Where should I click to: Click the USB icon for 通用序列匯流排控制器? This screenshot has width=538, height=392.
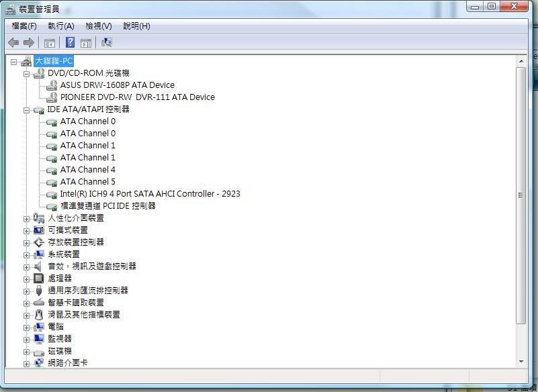pyautogui.click(x=39, y=291)
